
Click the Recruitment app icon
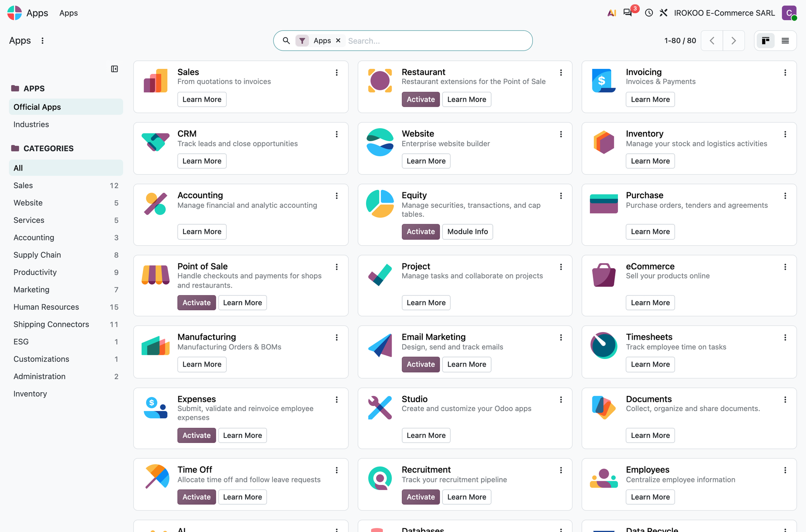tap(380, 478)
